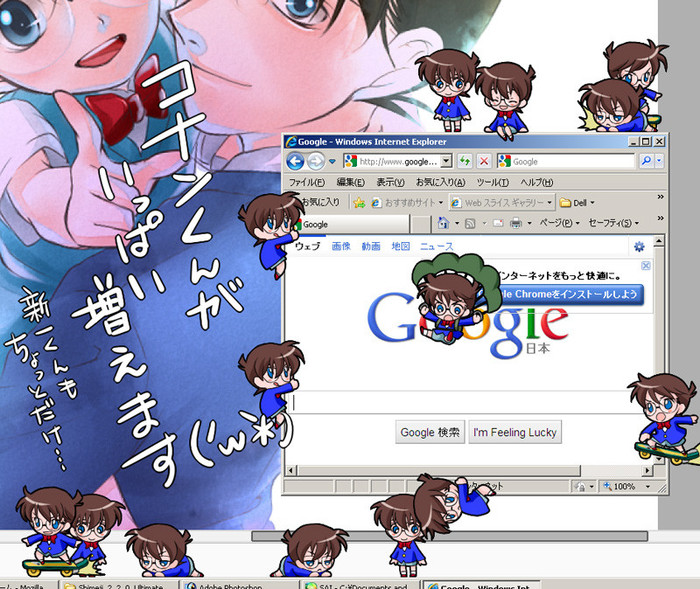The height and width of the screenshot is (589, 700).
Task: Expand the favorites bar overflow chevron
Action: pyautogui.click(x=661, y=197)
